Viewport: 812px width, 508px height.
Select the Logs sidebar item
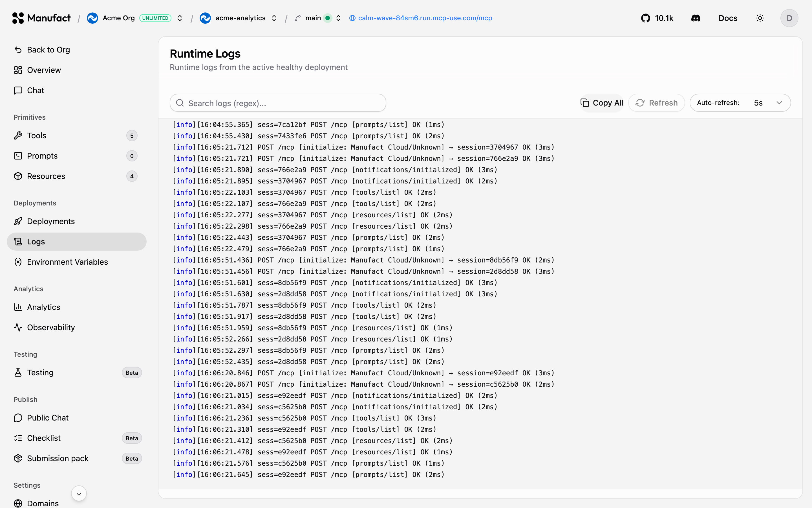pyautogui.click(x=76, y=242)
